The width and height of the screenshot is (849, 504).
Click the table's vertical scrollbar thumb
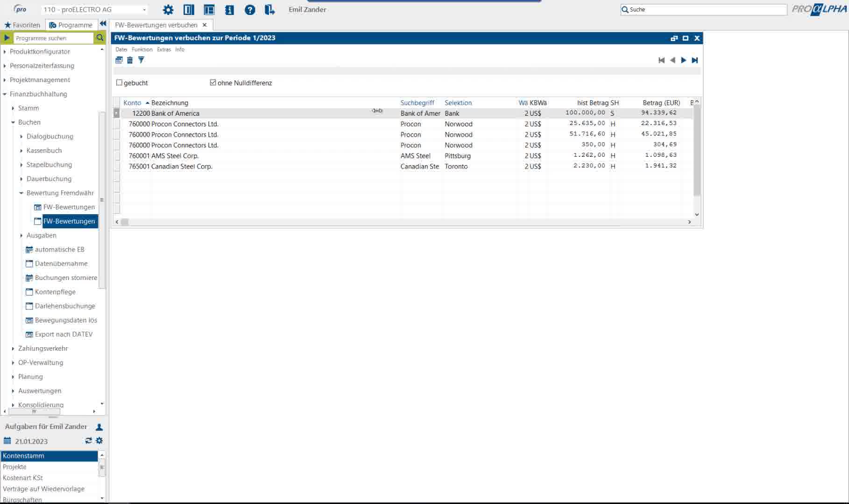click(x=697, y=149)
